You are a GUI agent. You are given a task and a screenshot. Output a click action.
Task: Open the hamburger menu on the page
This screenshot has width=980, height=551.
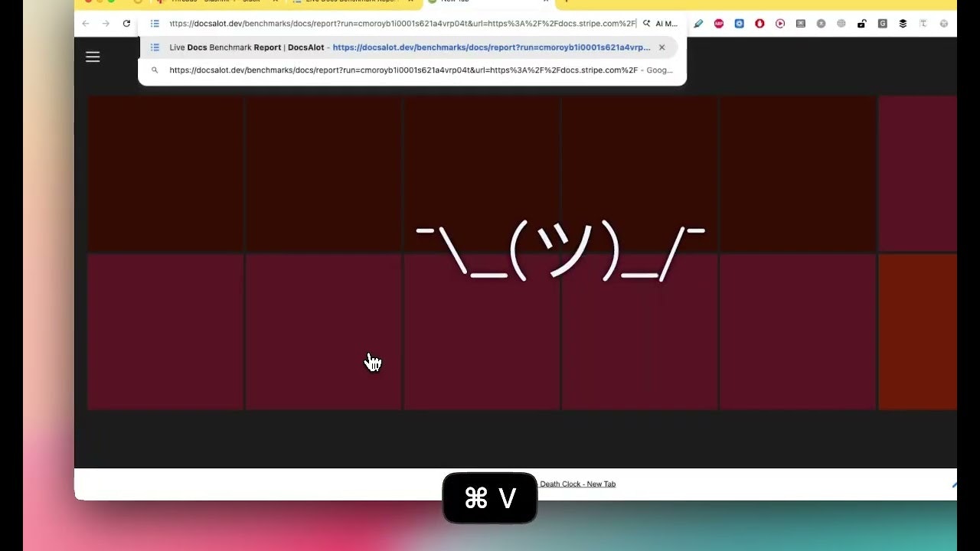coord(93,57)
